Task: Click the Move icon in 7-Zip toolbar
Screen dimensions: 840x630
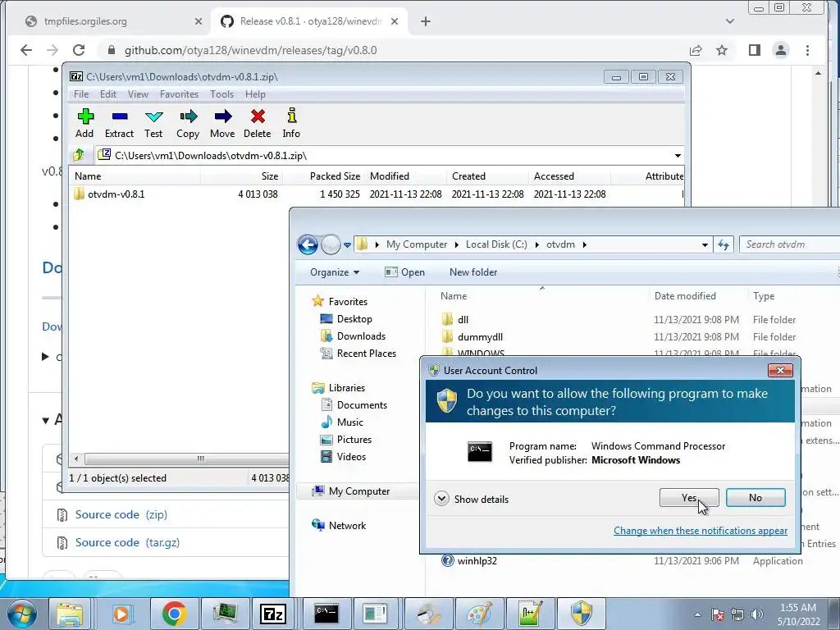Action: (x=222, y=123)
